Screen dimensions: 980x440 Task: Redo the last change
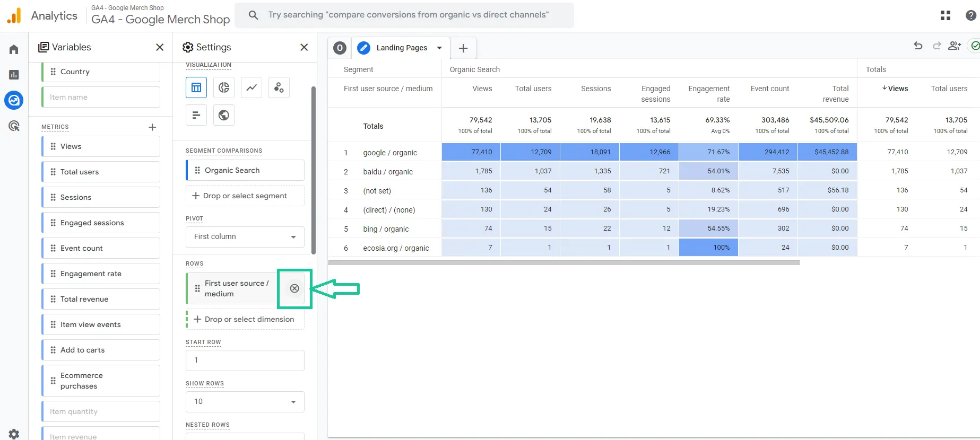937,46
